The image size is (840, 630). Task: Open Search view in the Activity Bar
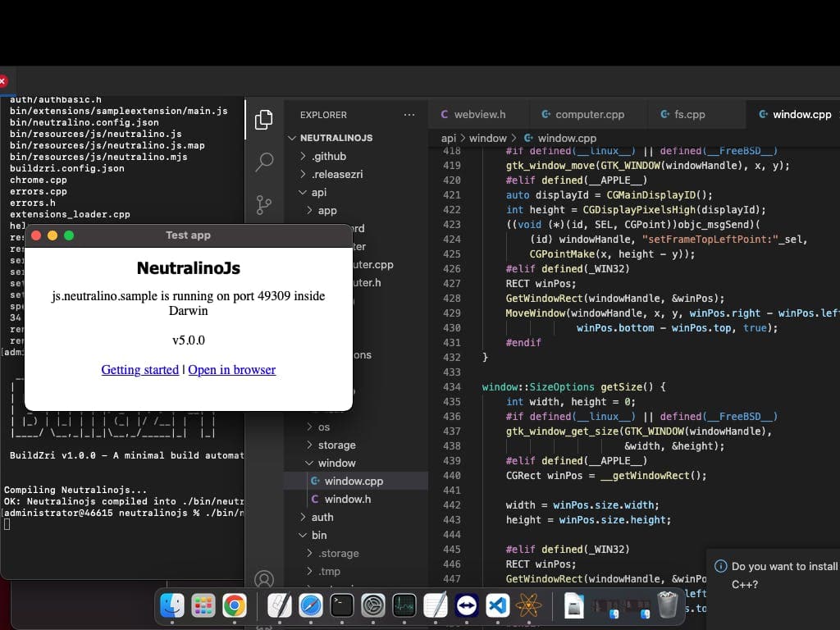[x=264, y=162]
